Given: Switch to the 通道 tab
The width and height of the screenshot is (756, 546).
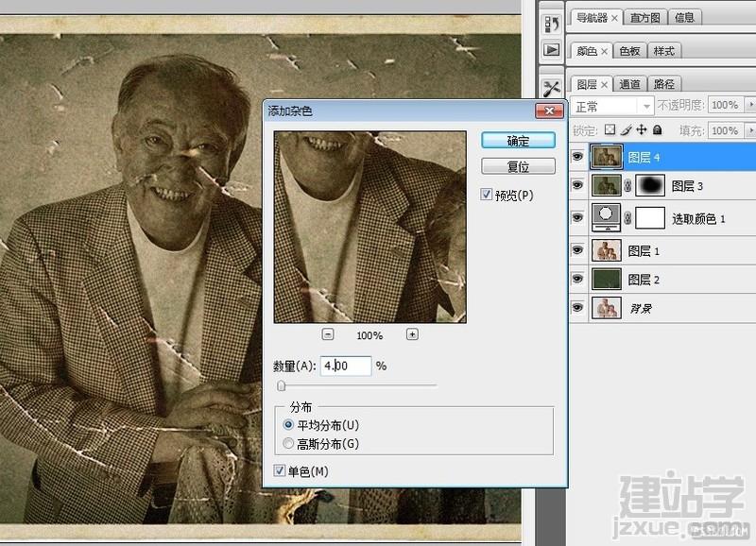Looking at the screenshot, I should [x=629, y=84].
